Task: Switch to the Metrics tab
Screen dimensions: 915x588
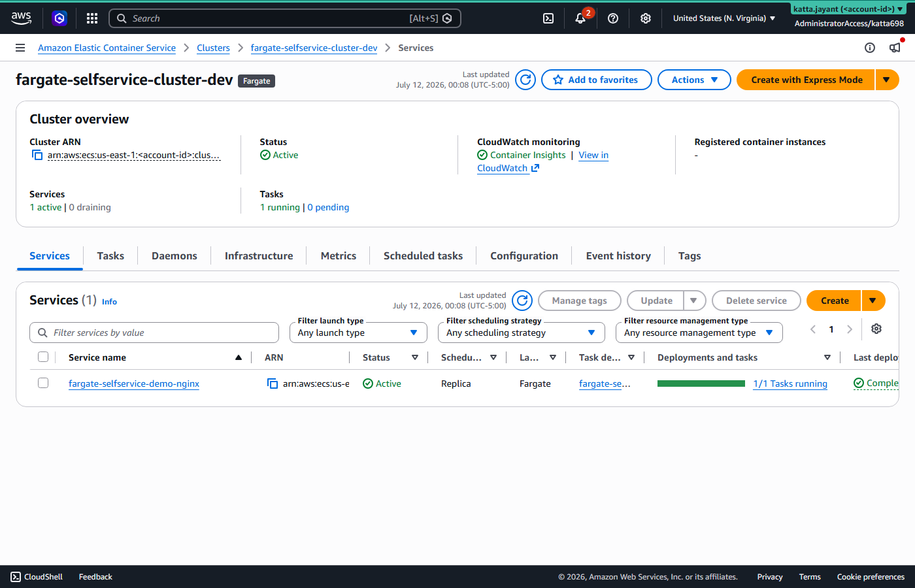Action: (339, 255)
